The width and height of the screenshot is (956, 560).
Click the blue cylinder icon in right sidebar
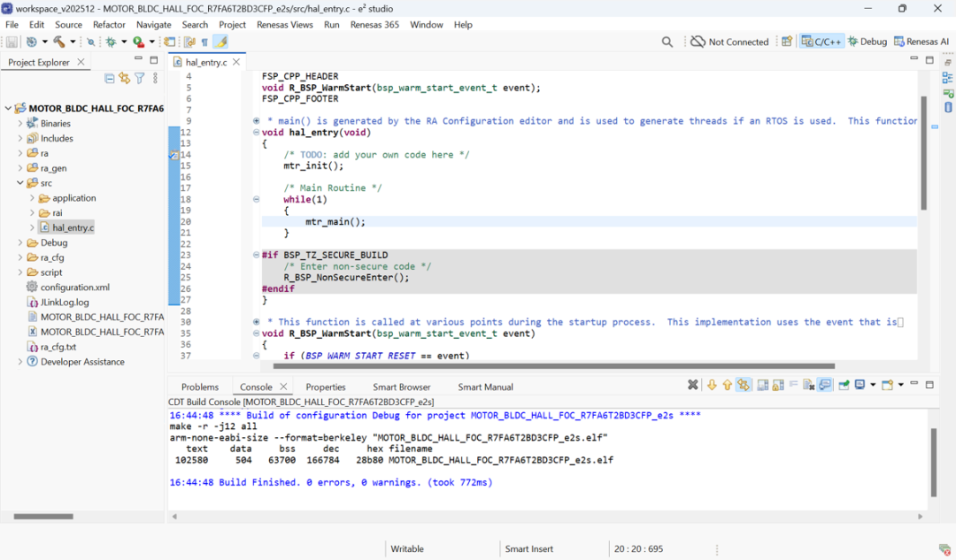(948, 107)
